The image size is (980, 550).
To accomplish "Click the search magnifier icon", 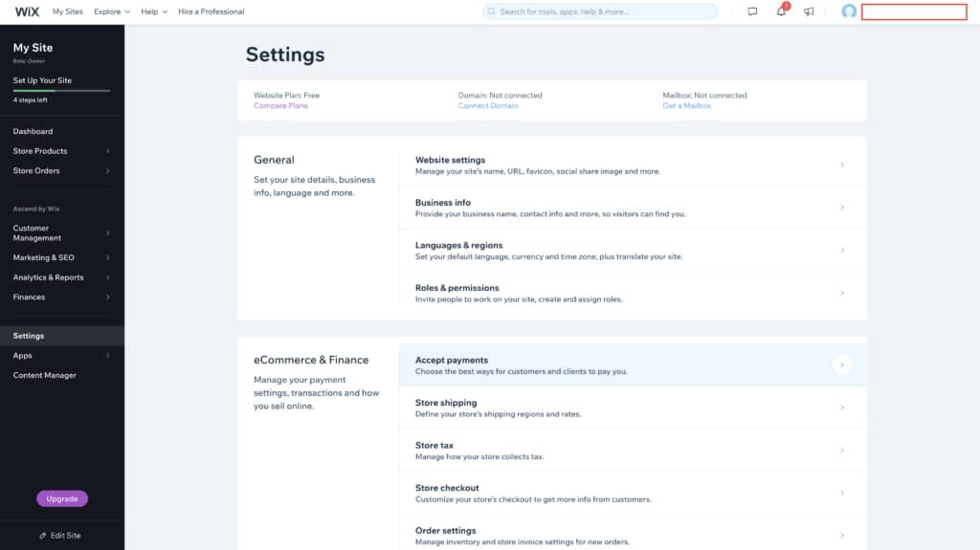I will pos(491,11).
